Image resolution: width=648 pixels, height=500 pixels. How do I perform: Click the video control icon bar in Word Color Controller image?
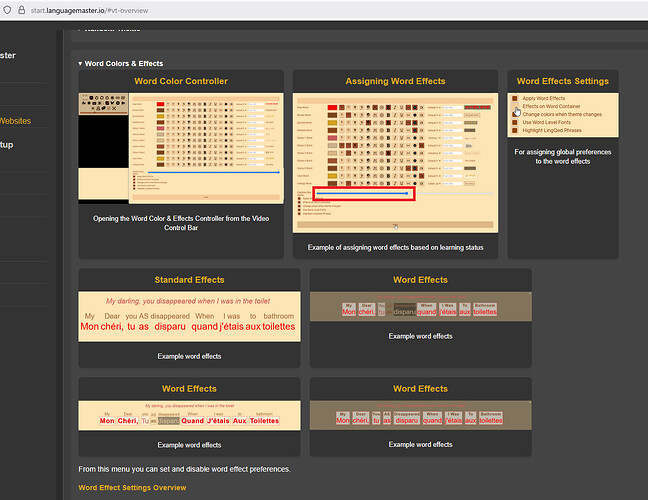click(x=104, y=103)
